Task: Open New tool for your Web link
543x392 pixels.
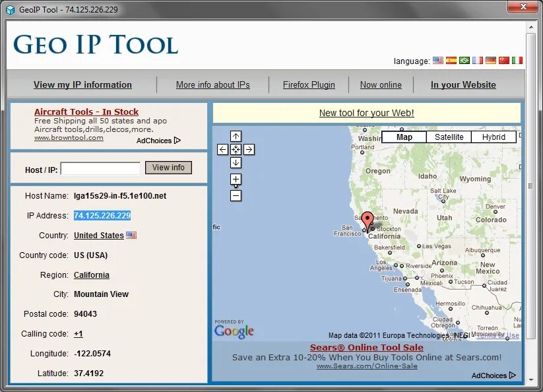Action: (366, 113)
